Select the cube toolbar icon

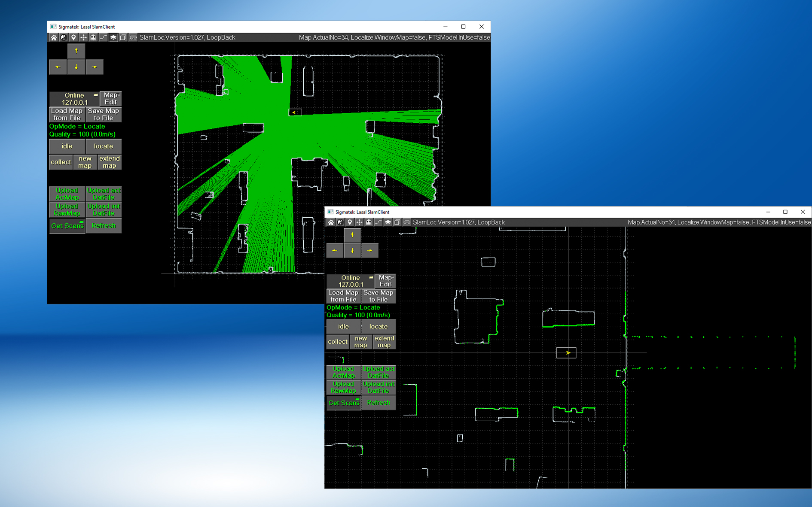pos(397,222)
